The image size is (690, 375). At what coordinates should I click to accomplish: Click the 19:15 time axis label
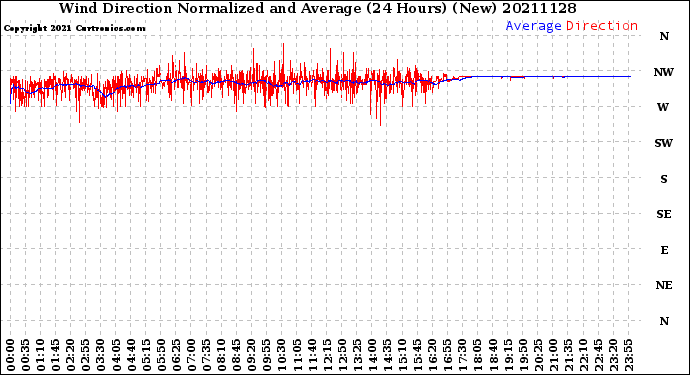pyautogui.click(x=508, y=356)
